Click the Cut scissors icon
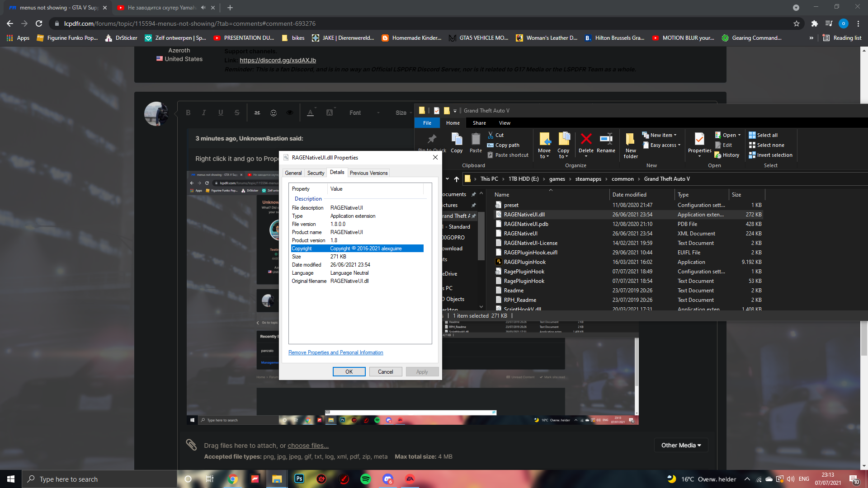Image resolution: width=868 pixels, height=488 pixels. point(491,135)
